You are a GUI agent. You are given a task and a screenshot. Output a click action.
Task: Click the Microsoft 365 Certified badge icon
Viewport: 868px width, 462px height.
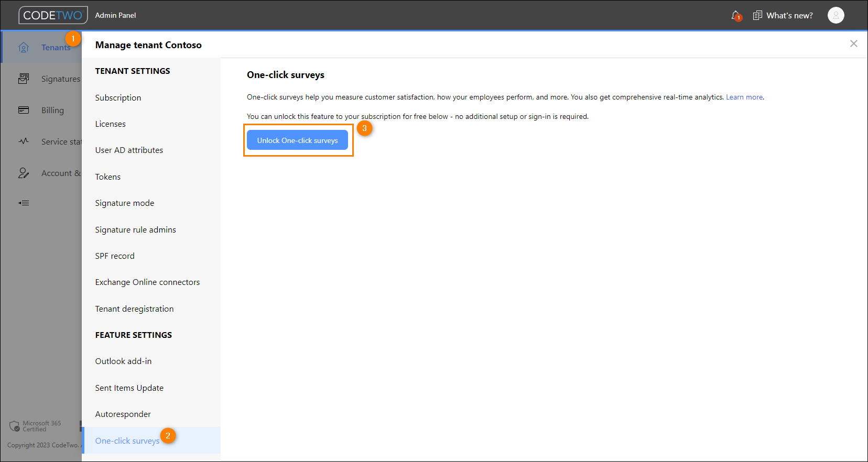click(15, 426)
